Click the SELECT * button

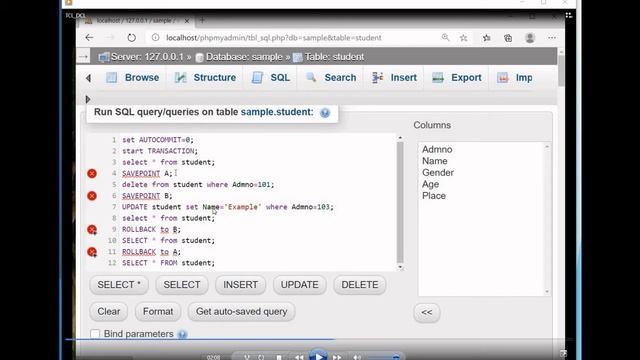pos(119,285)
